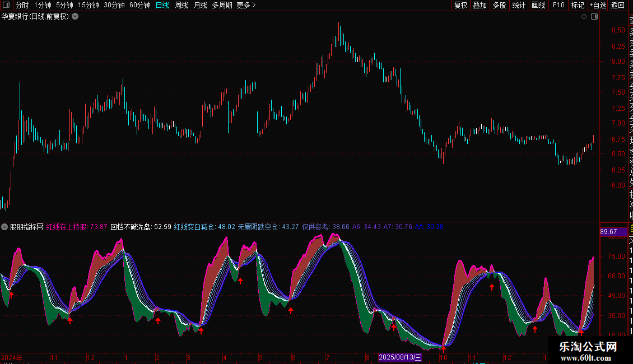Open the indicator dropdown beside 股朋指标网

click(x=4, y=227)
